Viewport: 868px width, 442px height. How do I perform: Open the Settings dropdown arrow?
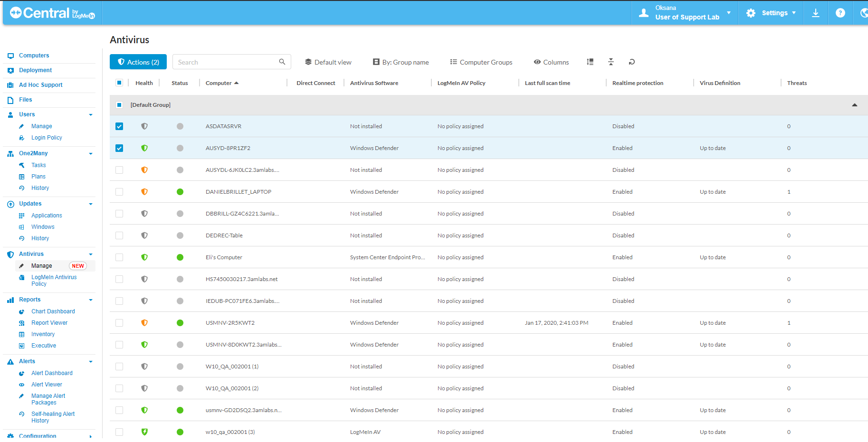point(793,13)
